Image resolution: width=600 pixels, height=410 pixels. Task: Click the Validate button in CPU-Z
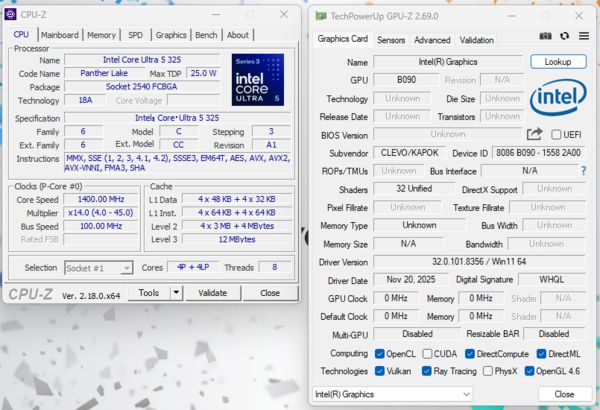tap(213, 293)
